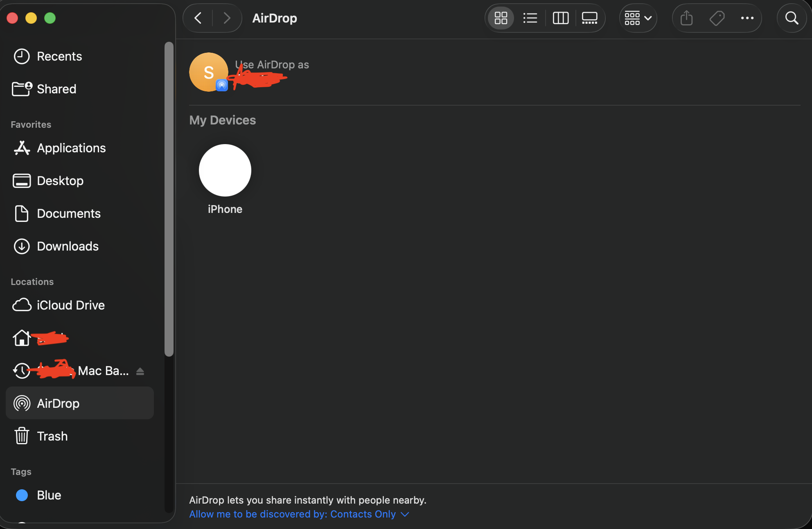Select the iPhone AirDrop device
812x529 pixels.
(x=225, y=170)
